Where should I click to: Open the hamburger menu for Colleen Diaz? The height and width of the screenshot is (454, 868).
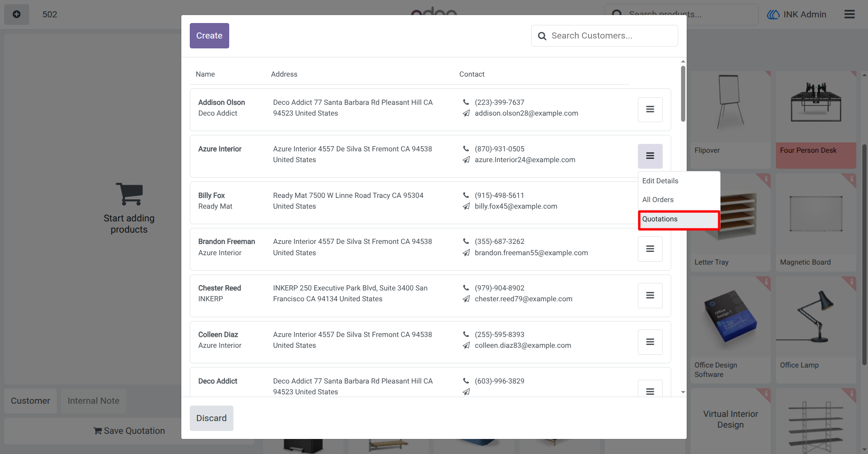point(650,342)
